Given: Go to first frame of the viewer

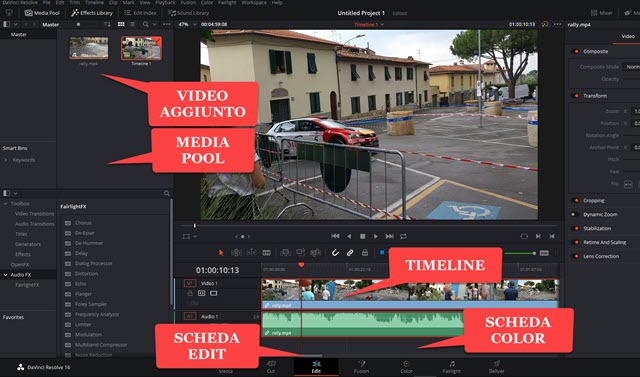Looking at the screenshot, I should click(335, 236).
